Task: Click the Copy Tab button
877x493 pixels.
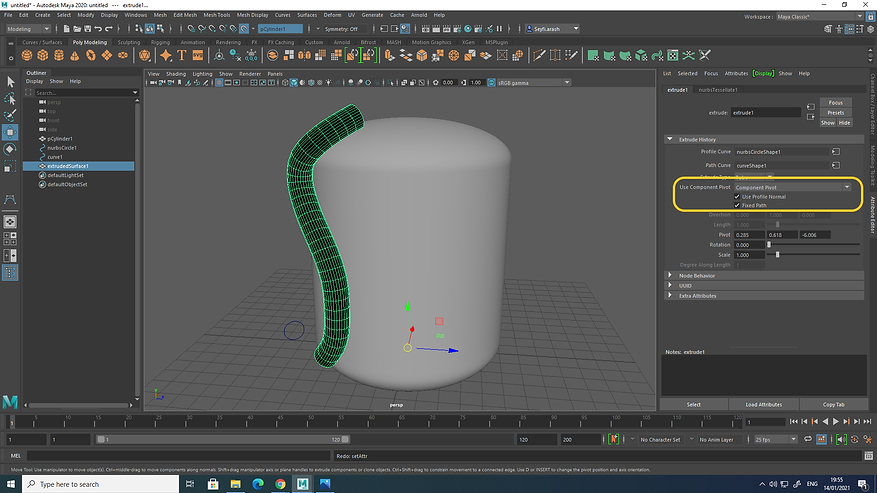Action: [x=833, y=405]
